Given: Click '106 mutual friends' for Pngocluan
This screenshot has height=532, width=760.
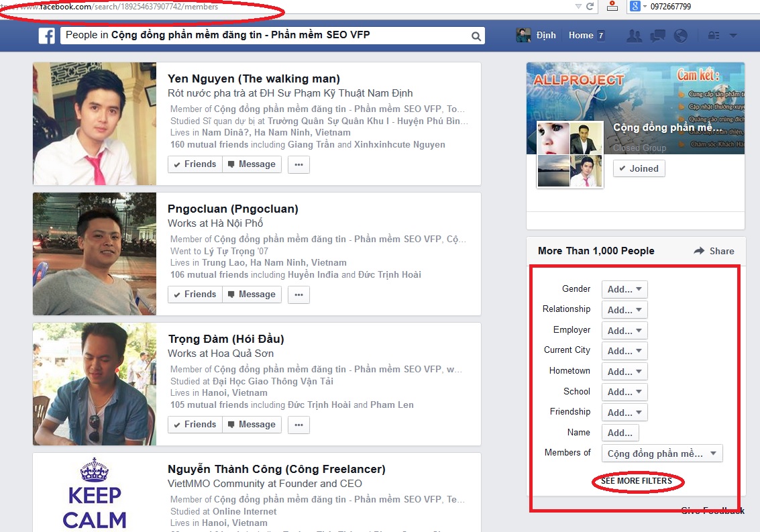Looking at the screenshot, I should coord(209,274).
